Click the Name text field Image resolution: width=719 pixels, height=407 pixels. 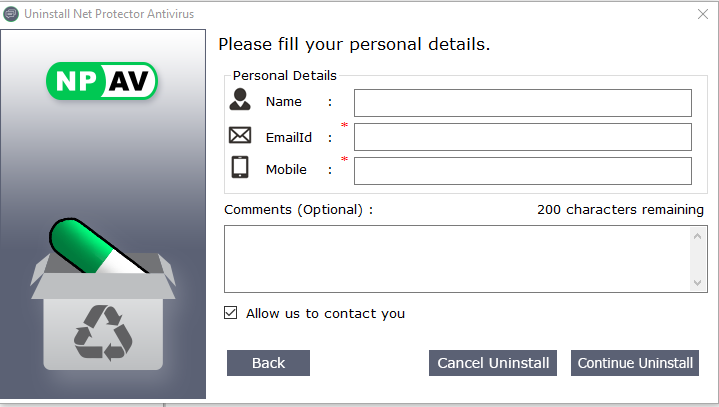522,103
